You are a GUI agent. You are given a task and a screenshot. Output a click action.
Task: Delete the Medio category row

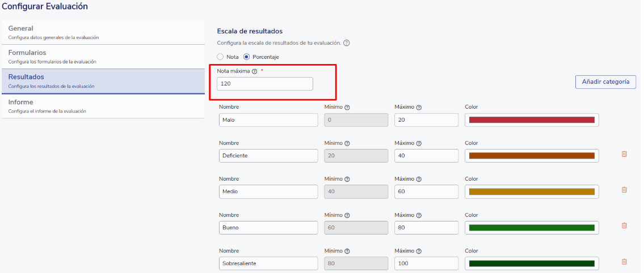point(624,190)
